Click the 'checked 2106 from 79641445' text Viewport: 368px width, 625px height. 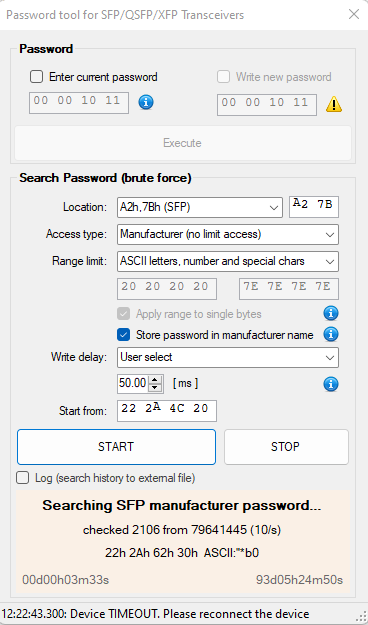click(183, 530)
